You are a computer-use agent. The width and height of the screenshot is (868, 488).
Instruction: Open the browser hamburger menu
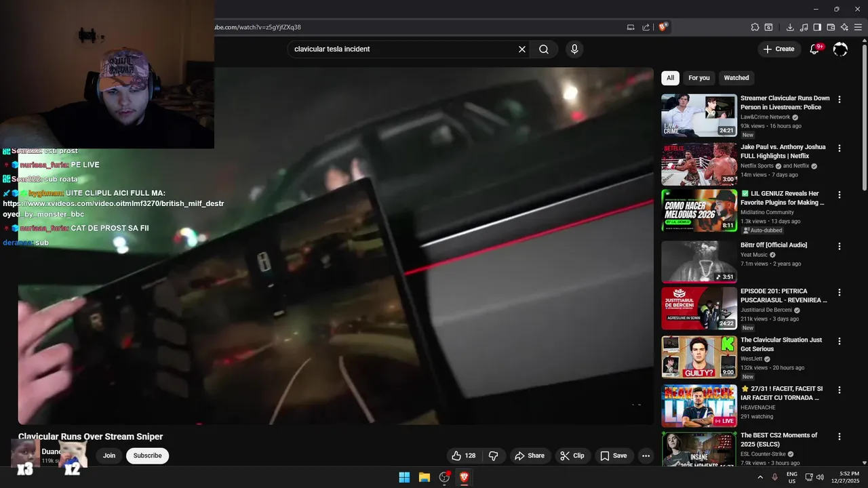coord(858,27)
